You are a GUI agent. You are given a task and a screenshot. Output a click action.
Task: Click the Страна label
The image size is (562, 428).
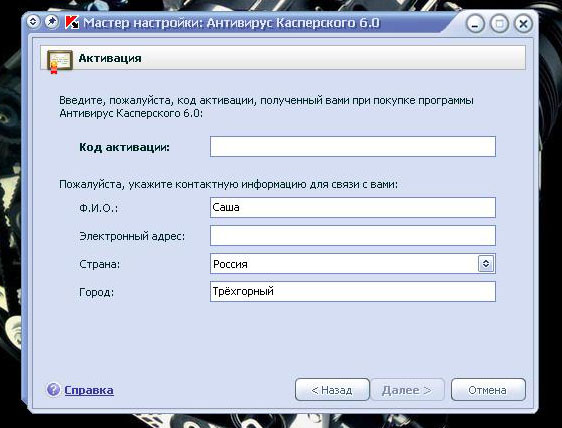[100, 264]
